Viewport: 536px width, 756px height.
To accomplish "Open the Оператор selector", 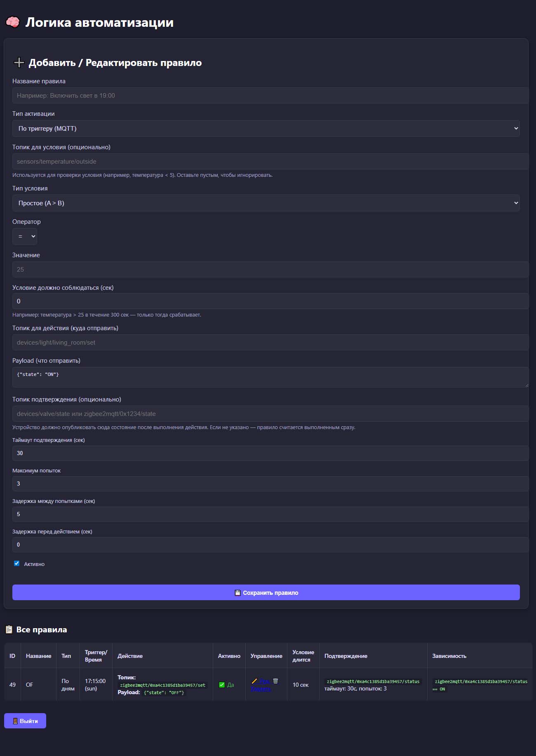I will point(25,237).
